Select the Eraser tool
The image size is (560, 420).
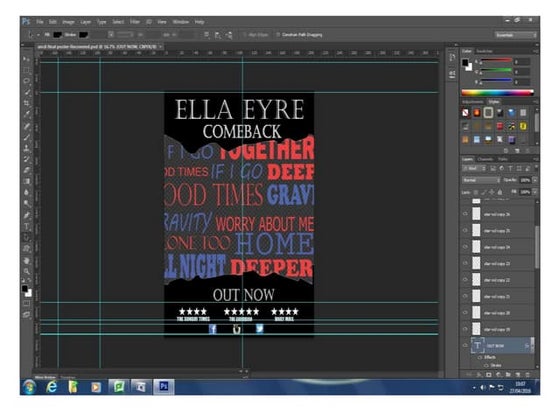26,170
